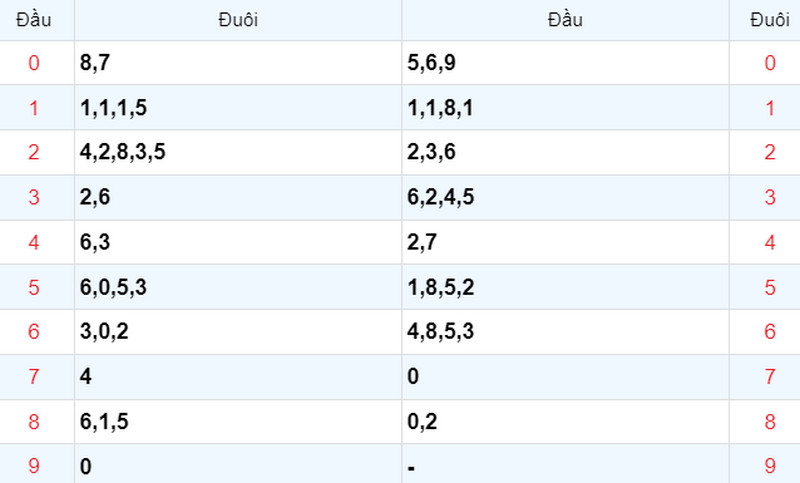
Task: Select the red 5 in left Đầu column
Action: click(x=34, y=287)
